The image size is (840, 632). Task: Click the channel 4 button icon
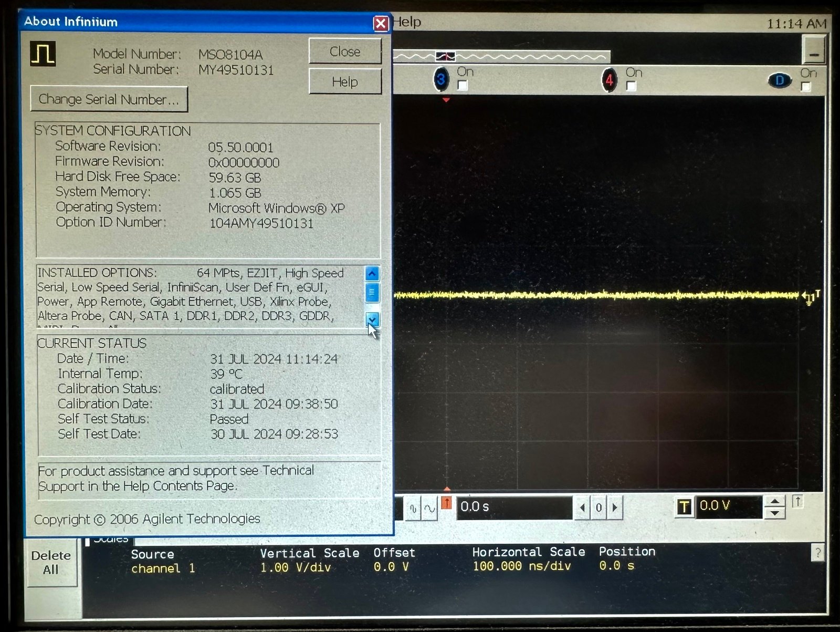(x=609, y=80)
